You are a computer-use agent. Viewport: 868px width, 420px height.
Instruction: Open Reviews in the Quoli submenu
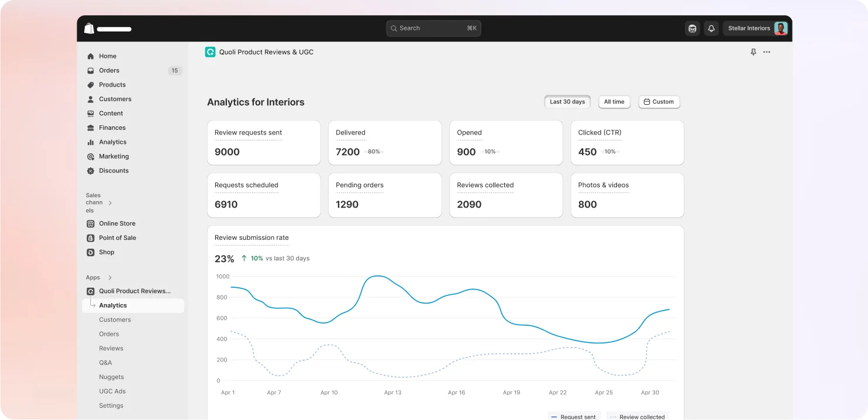pyautogui.click(x=111, y=349)
